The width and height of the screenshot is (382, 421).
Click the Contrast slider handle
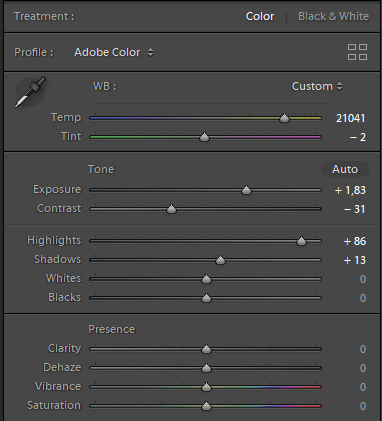[171, 209]
